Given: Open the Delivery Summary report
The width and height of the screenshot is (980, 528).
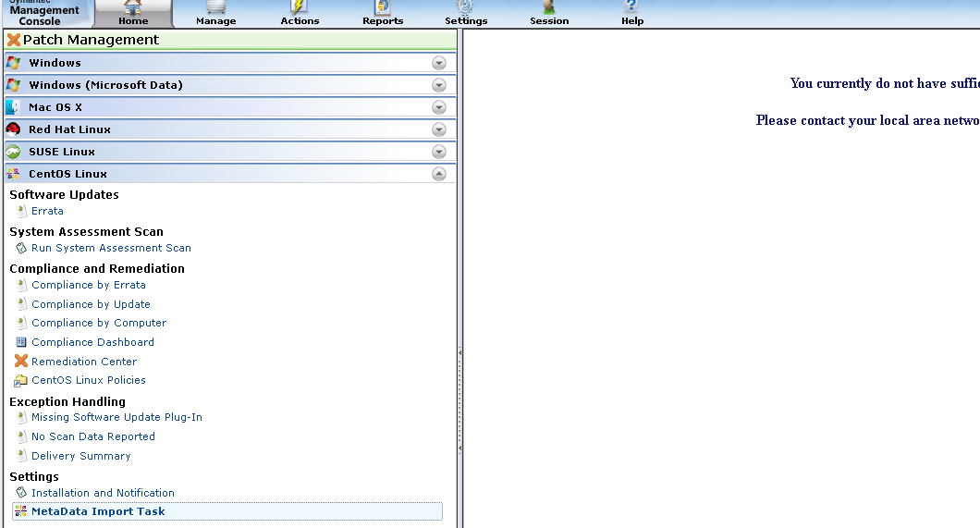Looking at the screenshot, I should pos(81,456).
